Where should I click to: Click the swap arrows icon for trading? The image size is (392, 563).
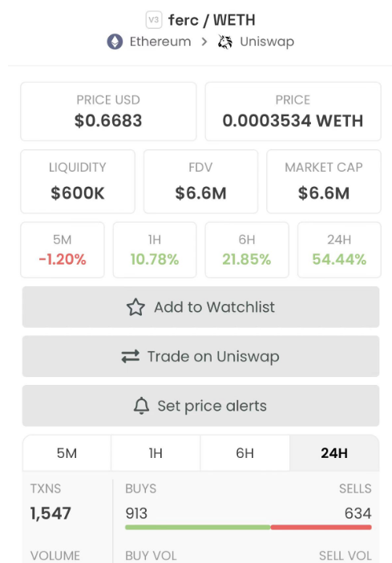[131, 357]
